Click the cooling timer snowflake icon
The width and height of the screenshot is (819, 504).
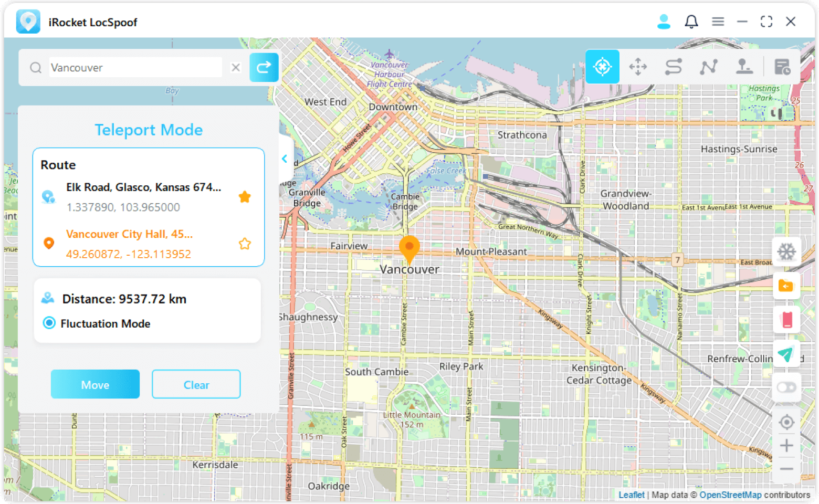tap(786, 252)
